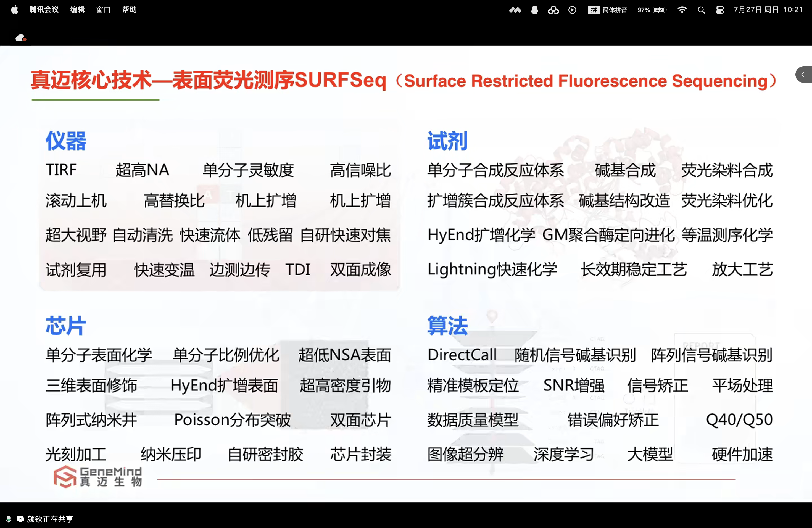Switch input method 简体拼音
This screenshot has width=812, height=528.
(607, 10)
